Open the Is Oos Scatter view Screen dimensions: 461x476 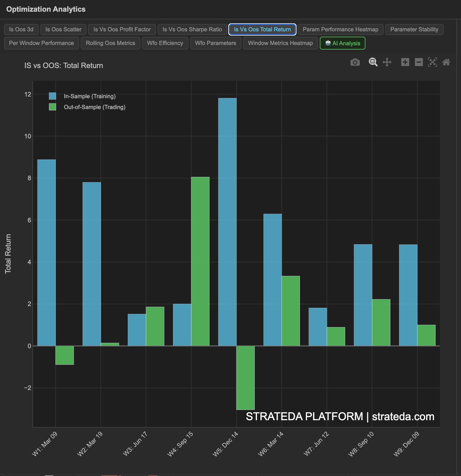[63, 29]
